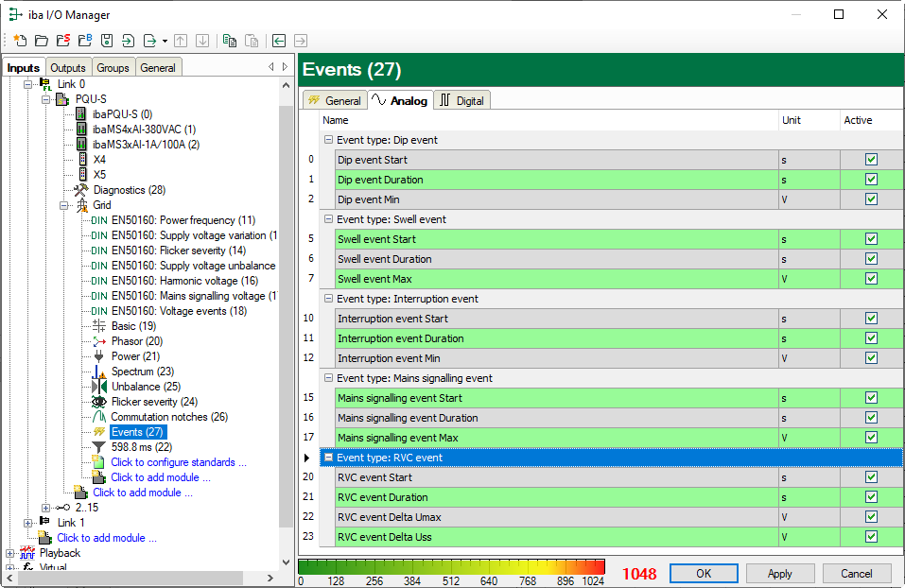Click the Paste toolbar icon
This screenshot has height=588, width=905.
(x=252, y=41)
